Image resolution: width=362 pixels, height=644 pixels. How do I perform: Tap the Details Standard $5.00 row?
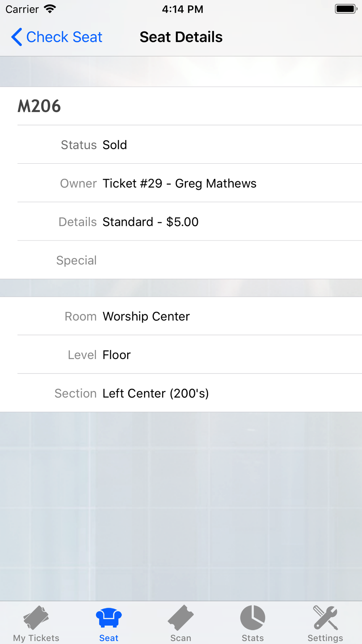pyautogui.click(x=181, y=221)
